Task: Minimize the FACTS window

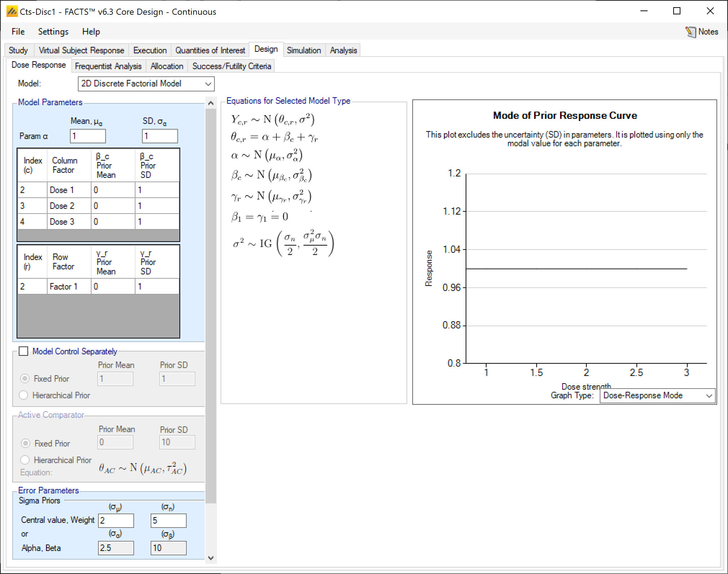Action: click(644, 11)
